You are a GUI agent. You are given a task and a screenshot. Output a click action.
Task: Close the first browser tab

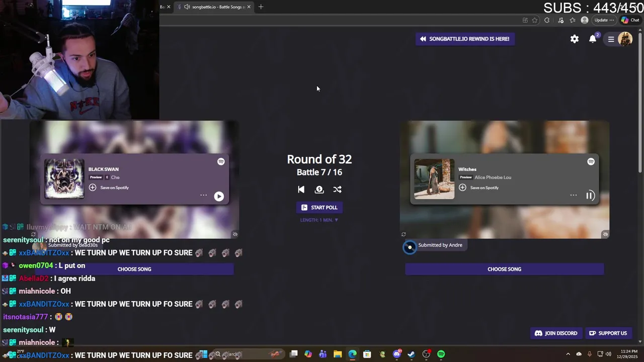pyautogui.click(x=169, y=7)
